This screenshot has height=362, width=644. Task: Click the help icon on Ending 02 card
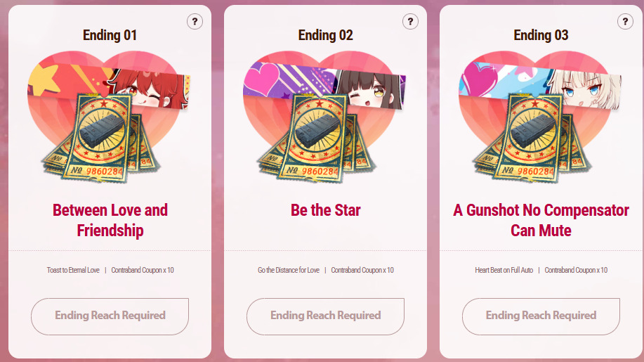click(x=410, y=21)
